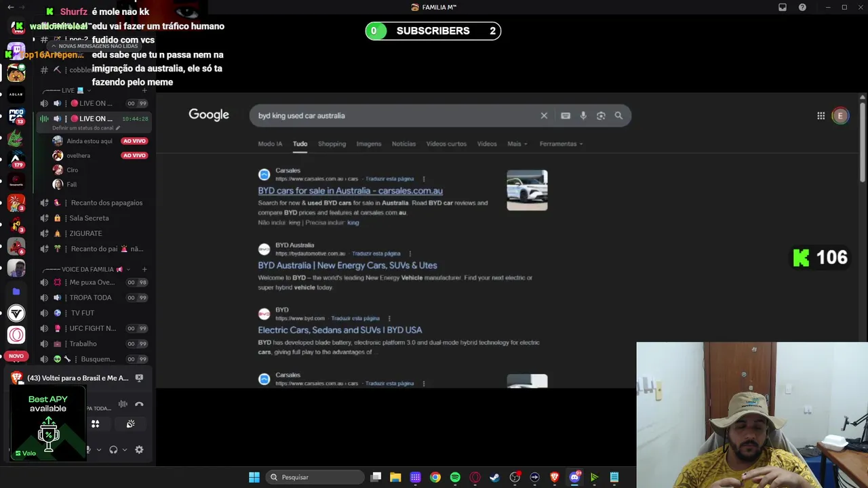Viewport: 868px width, 488px height.
Task: Open Electric Cars, Sedans and SUVs link
Action: pos(340,330)
